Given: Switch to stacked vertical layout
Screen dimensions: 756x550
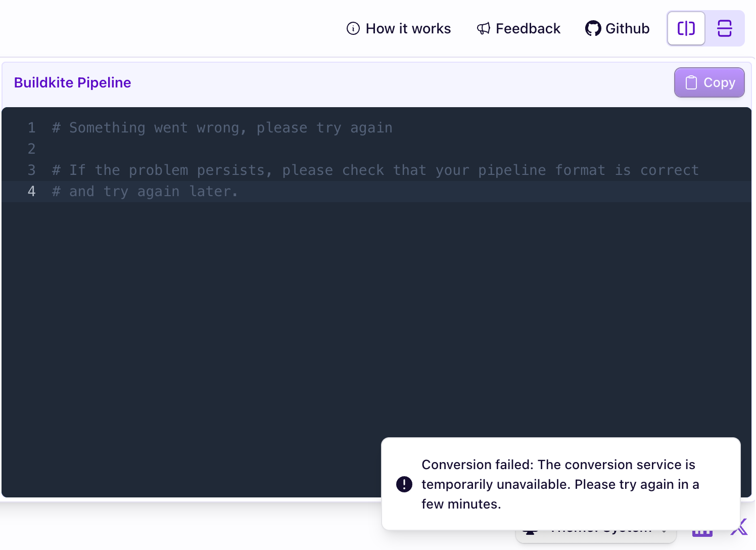Looking at the screenshot, I should click(x=725, y=28).
